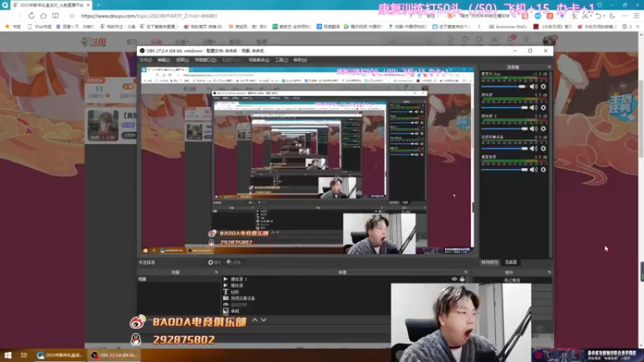Mute the 媒体源 2 mixer channel
This screenshot has height=362, width=644.
533,129
